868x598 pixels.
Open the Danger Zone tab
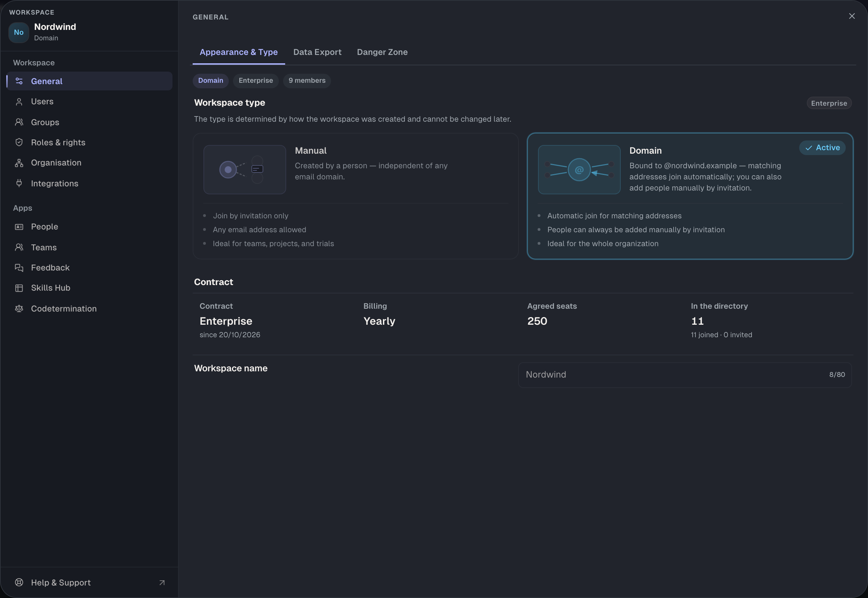tap(382, 52)
